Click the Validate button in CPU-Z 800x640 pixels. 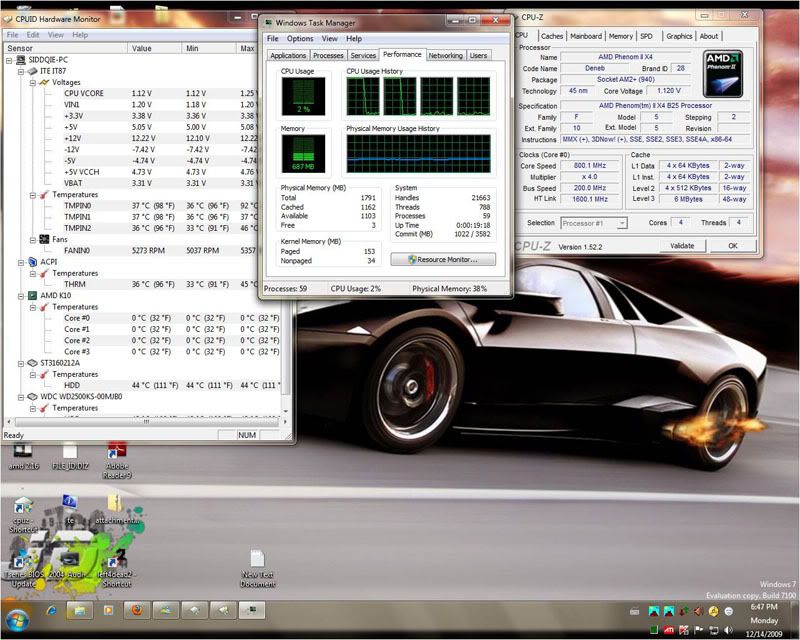(682, 244)
